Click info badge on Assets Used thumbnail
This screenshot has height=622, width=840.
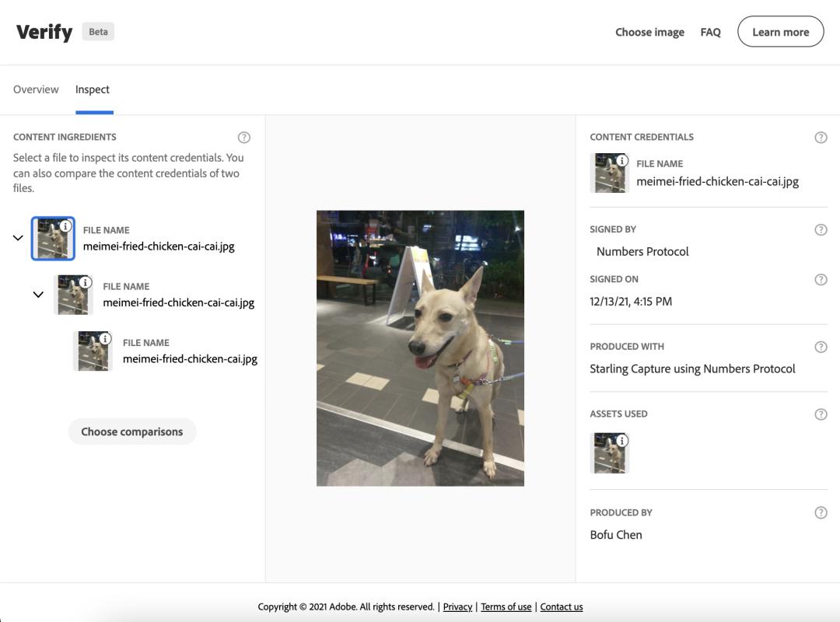click(x=622, y=441)
